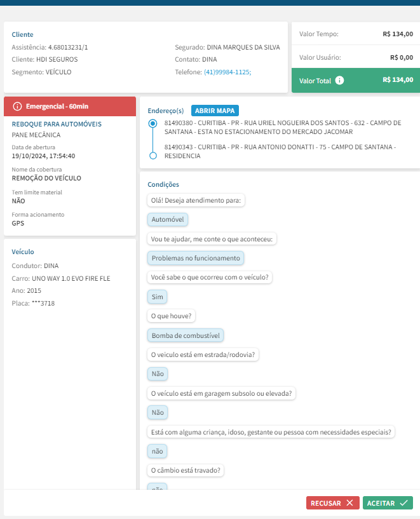Click the X icon on the Recusar button
Viewport: 420px width, 519px height.
pos(349,503)
